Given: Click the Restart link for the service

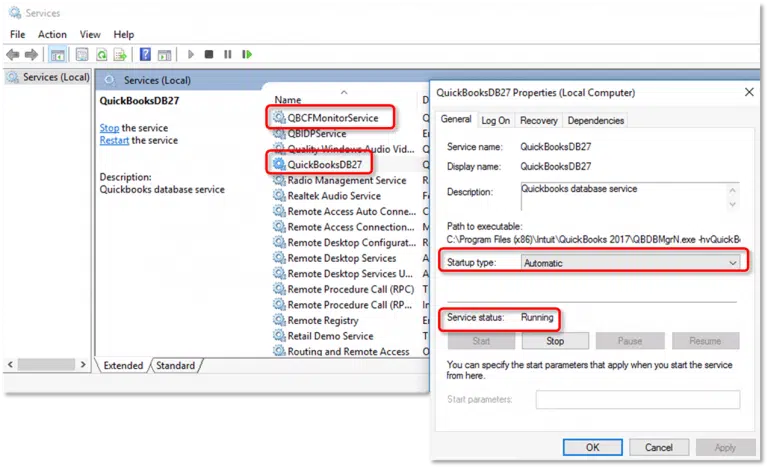Looking at the screenshot, I should (x=114, y=141).
